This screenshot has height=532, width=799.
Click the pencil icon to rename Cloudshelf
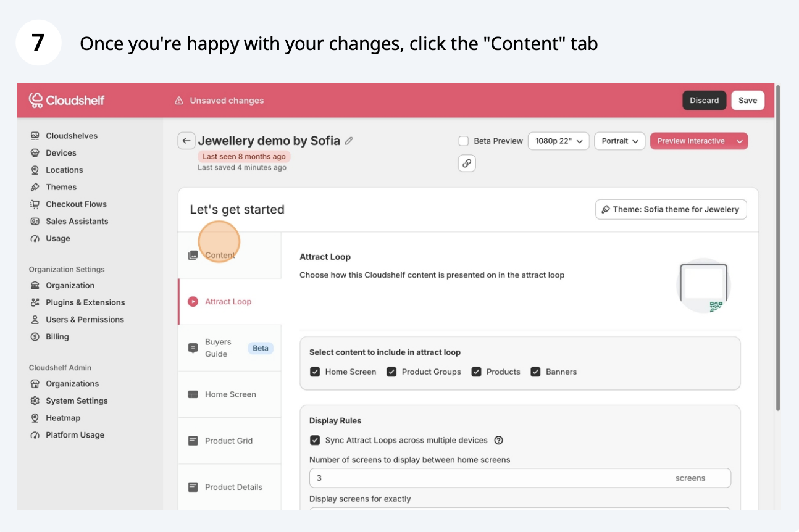click(349, 141)
